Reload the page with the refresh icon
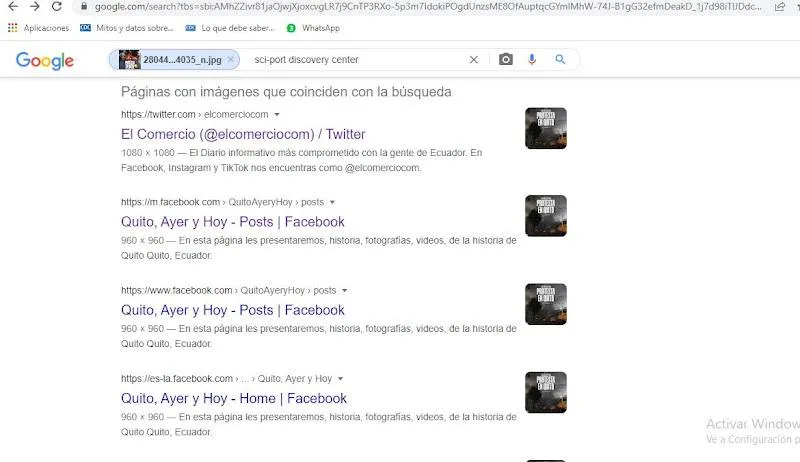Screen dimensions: 800x462 pos(57,7)
